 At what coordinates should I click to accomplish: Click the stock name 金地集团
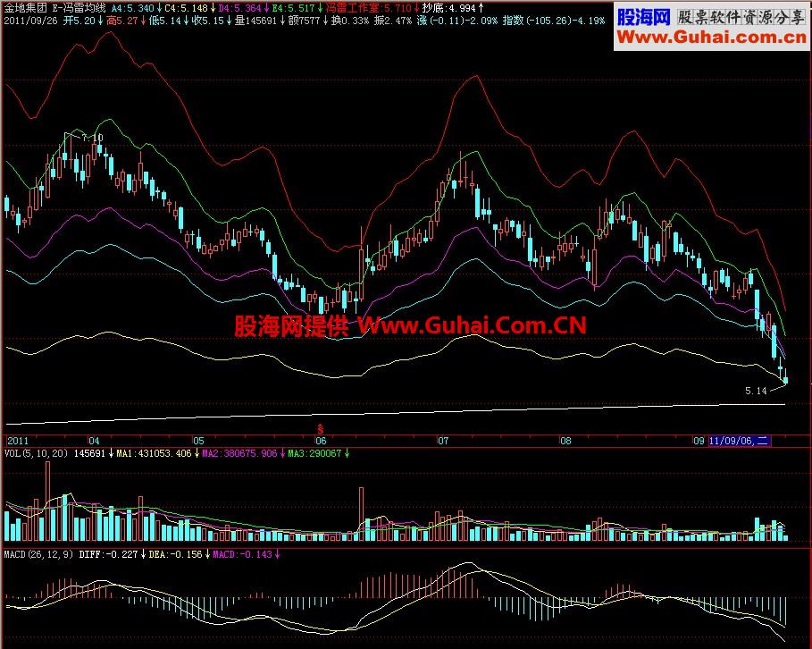(x=25, y=8)
